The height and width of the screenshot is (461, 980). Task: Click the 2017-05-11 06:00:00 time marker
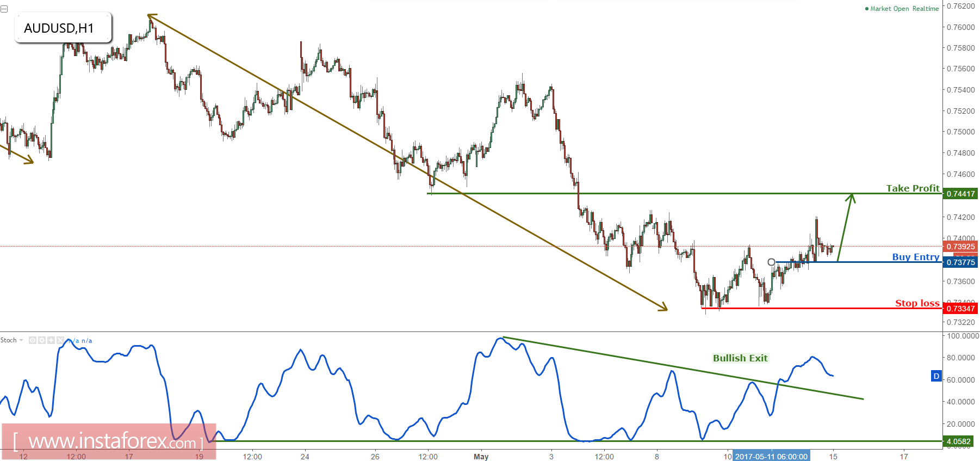(x=771, y=456)
